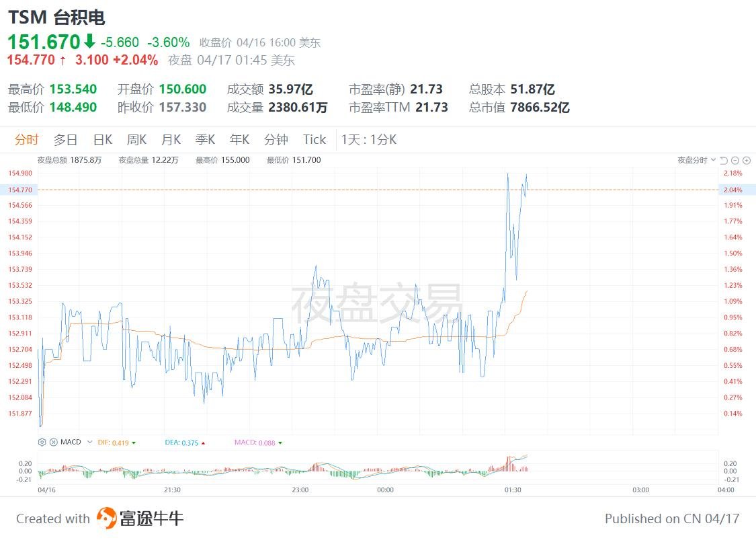Expand the 夜盘分时 session dropdown
The image size is (756, 540).
696,160
